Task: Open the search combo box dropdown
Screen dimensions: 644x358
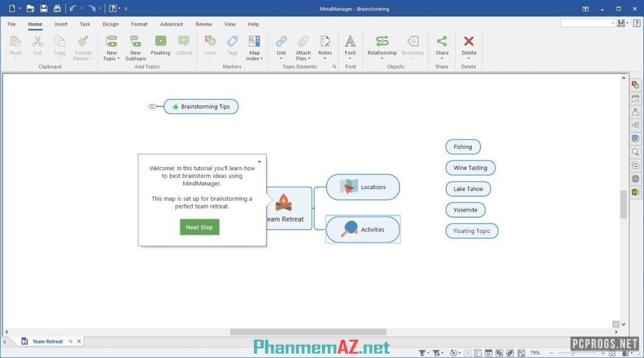Action: [x=613, y=23]
